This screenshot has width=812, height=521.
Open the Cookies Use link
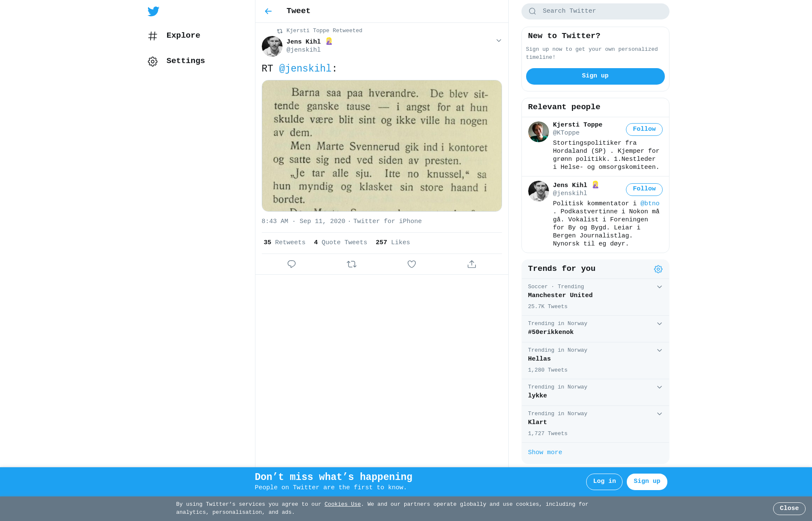(343, 504)
